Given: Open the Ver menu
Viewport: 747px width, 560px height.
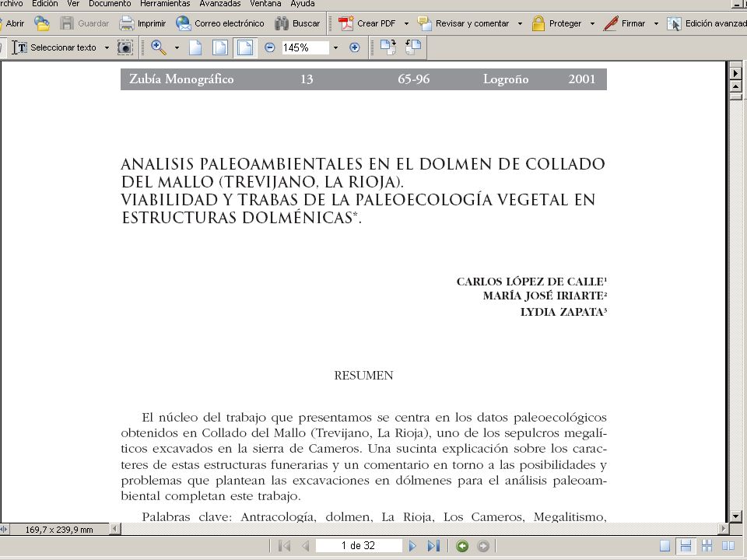Looking at the screenshot, I should (73, 4).
